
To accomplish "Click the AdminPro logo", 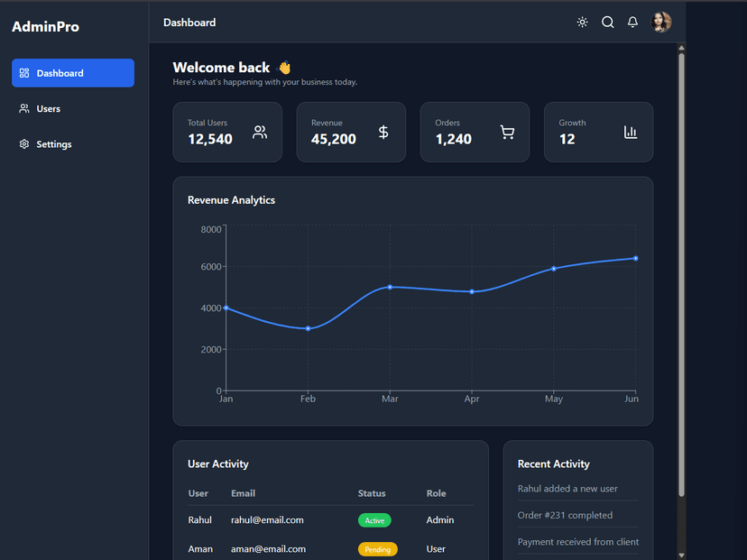I will [x=46, y=27].
